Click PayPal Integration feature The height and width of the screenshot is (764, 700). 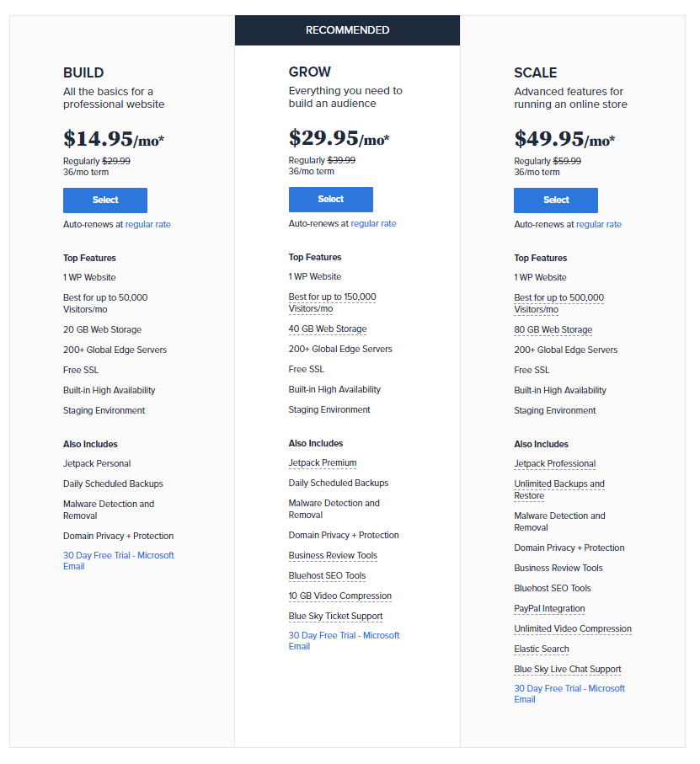(x=549, y=608)
